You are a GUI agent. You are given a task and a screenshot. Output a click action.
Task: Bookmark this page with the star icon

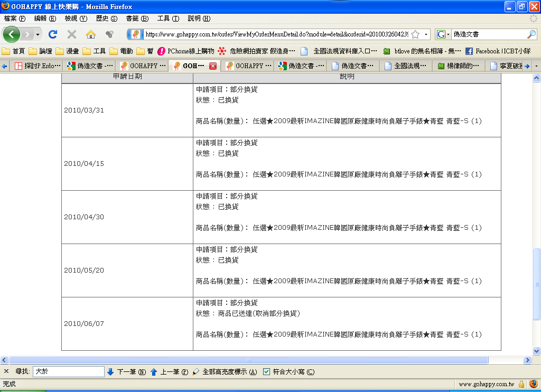(x=415, y=34)
